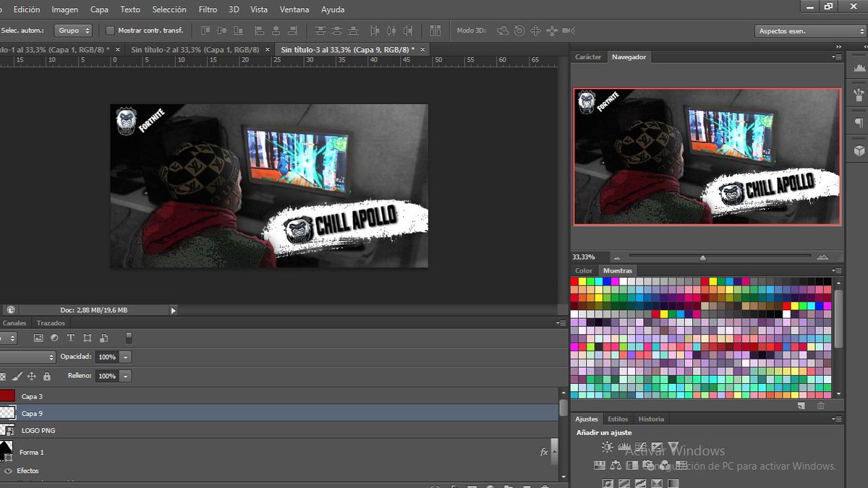The image size is (868, 488).
Task: Select the 3D rotate mode icon
Action: pos(503,30)
